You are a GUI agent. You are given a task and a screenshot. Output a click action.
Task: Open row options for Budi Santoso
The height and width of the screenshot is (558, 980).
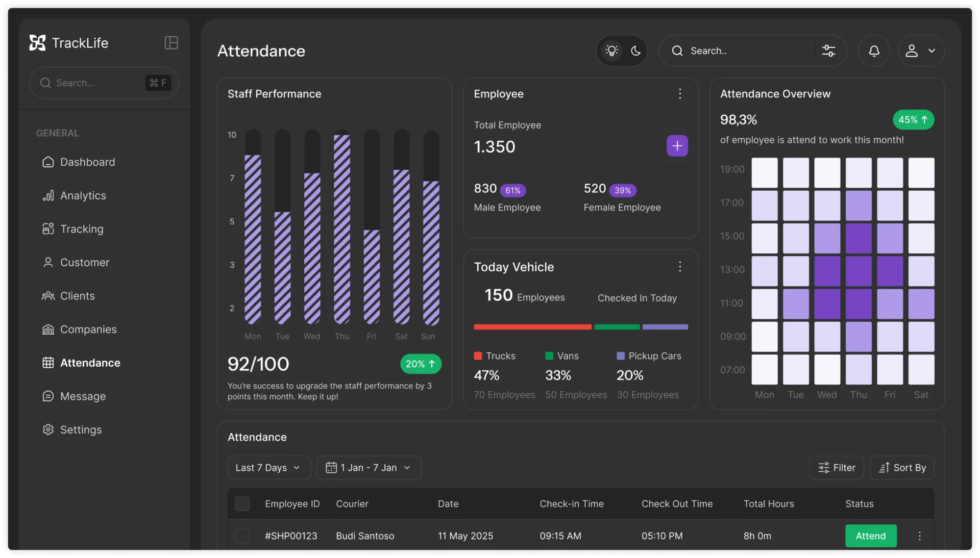[919, 536]
